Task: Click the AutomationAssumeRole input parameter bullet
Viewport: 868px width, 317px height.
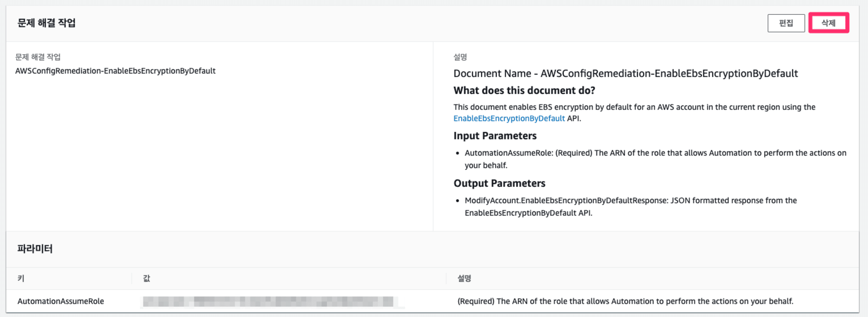Action: tap(655, 159)
